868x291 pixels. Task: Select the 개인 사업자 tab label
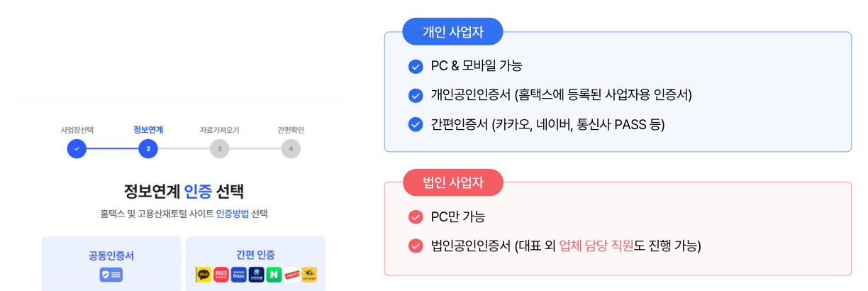point(452,32)
